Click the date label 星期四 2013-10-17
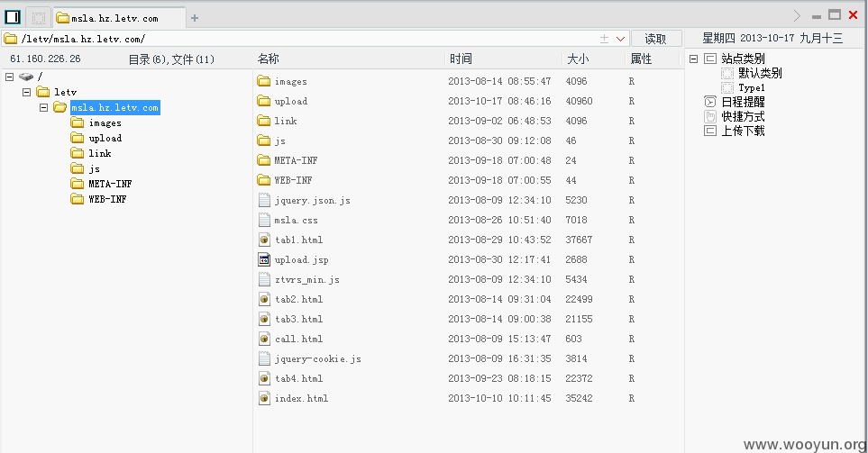Screen dimensions: 868x453 [748, 38]
